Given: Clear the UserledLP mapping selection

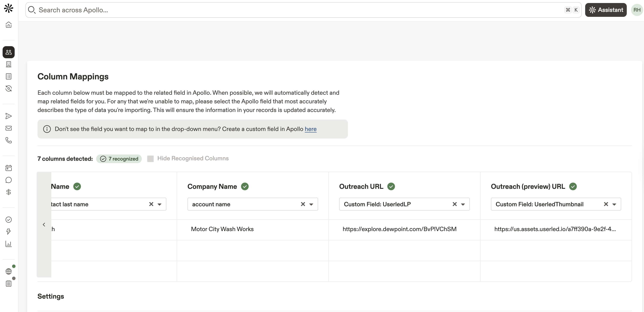Looking at the screenshot, I should (x=455, y=204).
